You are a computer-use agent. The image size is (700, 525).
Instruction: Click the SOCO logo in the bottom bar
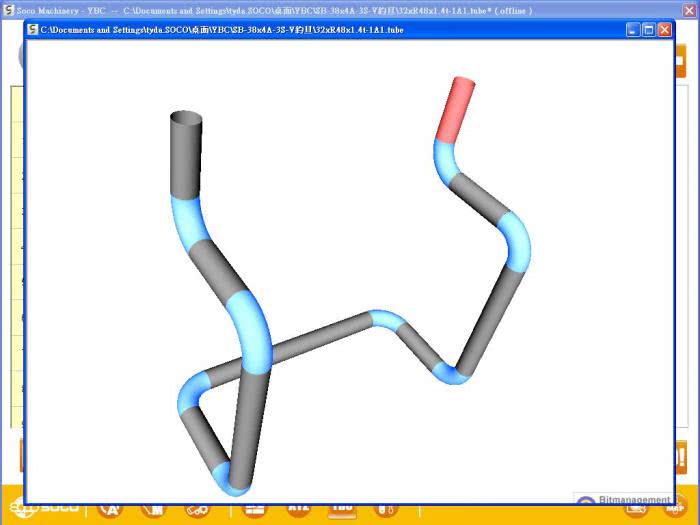coord(38,510)
